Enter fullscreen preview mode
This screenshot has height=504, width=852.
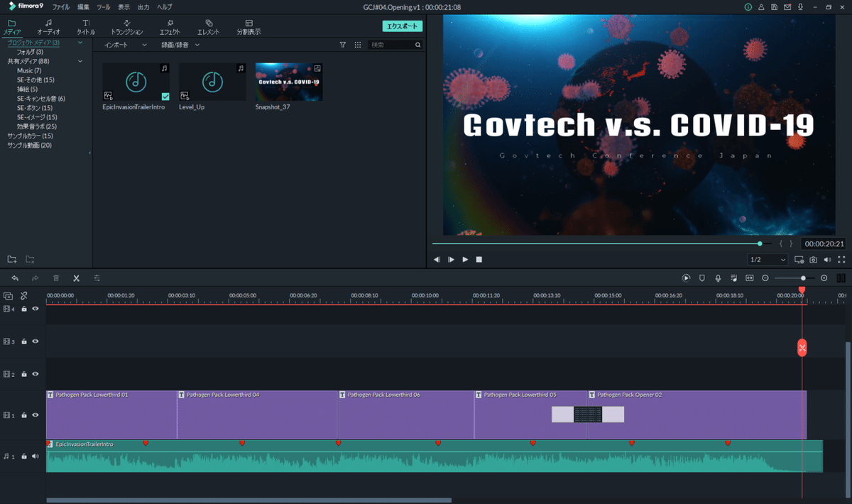[841, 260]
